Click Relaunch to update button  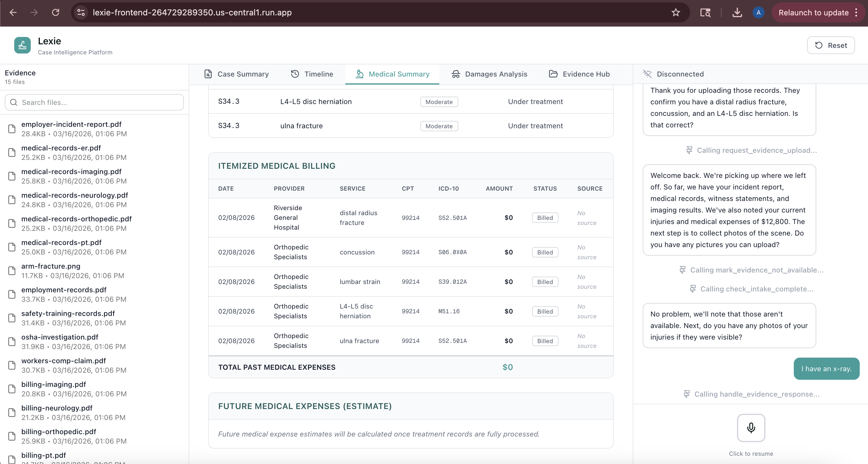click(x=813, y=13)
